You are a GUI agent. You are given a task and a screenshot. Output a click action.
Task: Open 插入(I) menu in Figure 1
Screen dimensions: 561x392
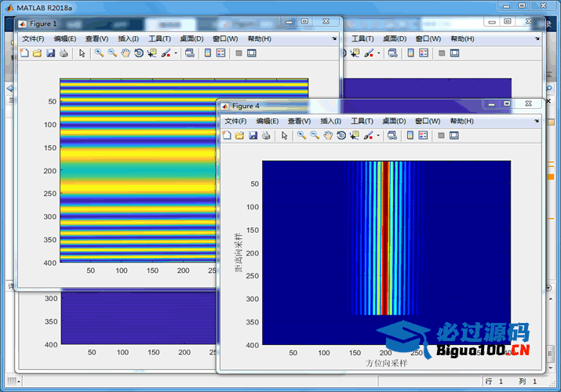pos(128,38)
